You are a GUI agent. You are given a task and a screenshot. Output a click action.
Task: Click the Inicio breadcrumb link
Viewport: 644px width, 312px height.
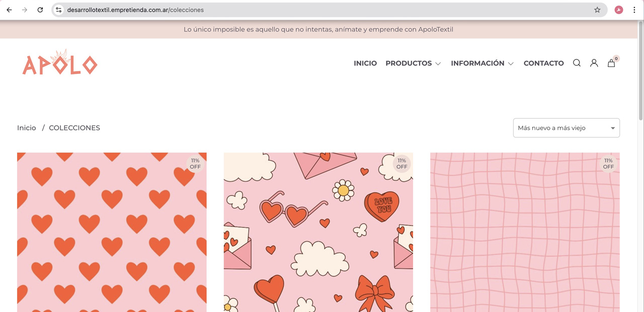[27, 128]
